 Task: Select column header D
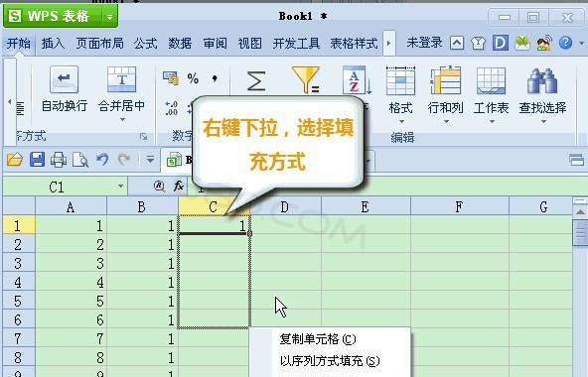point(285,206)
